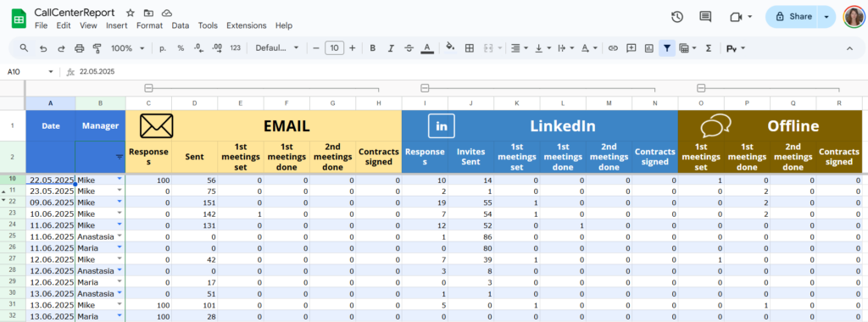Collapse the Offline column group

coord(701,87)
